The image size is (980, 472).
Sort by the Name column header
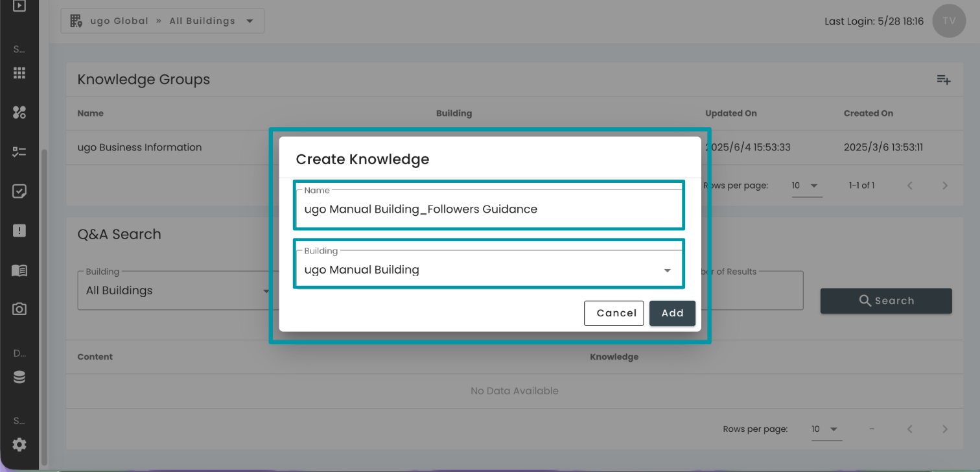(x=90, y=113)
